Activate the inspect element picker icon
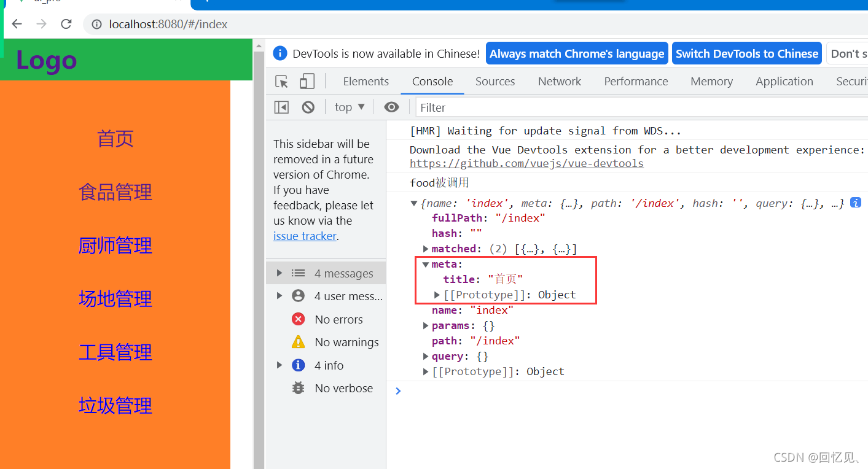The height and width of the screenshot is (469, 868). click(282, 82)
